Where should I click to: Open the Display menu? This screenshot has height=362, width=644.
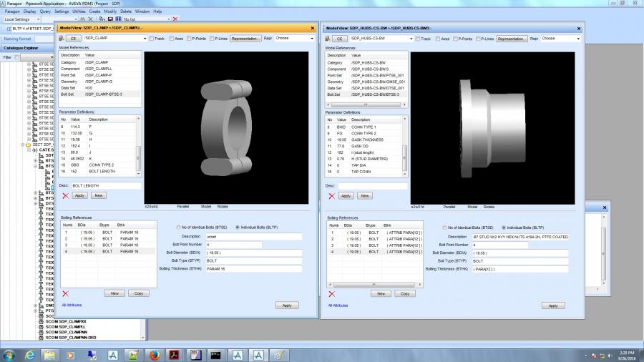coord(29,11)
